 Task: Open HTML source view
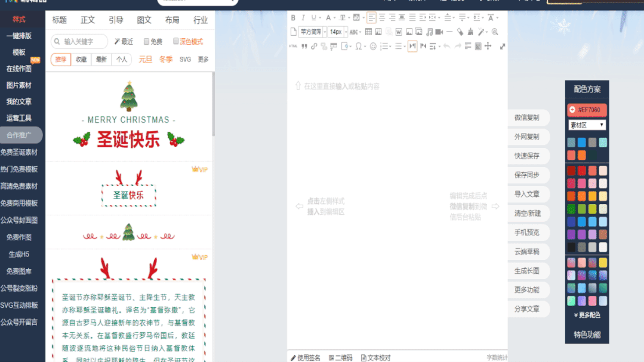pyautogui.click(x=293, y=46)
